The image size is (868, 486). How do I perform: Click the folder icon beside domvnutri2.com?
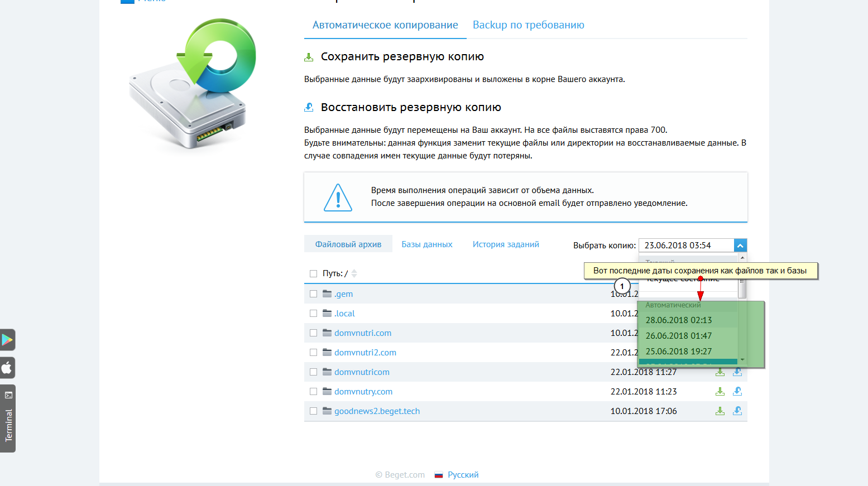(x=327, y=352)
